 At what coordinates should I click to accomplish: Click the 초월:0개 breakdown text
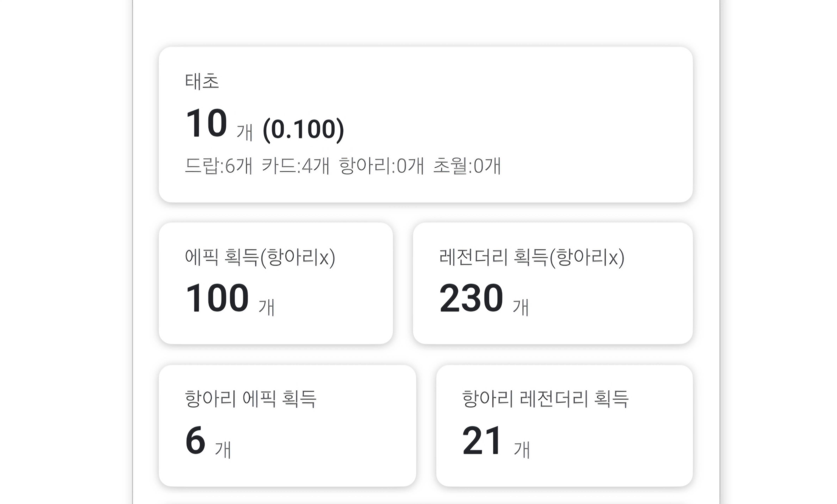pos(467,166)
